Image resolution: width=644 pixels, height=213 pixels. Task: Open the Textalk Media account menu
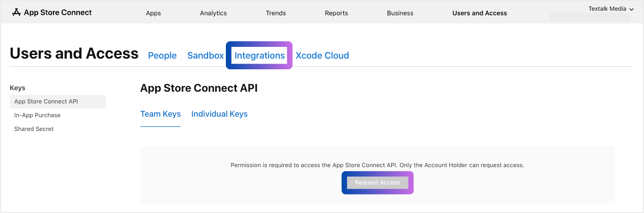coord(607,9)
